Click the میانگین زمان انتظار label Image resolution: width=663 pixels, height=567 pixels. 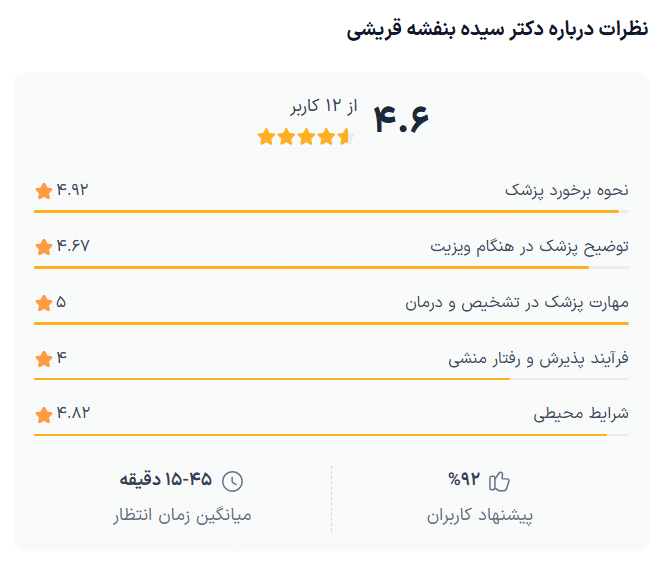coord(182,516)
